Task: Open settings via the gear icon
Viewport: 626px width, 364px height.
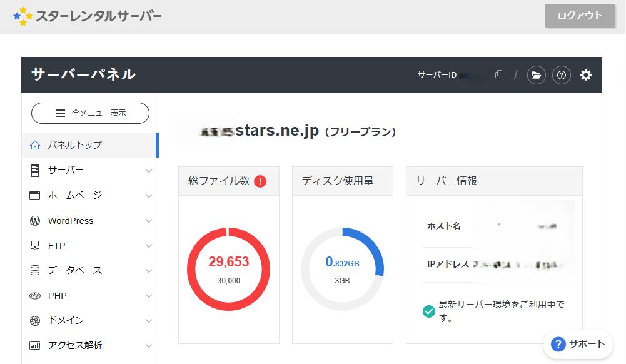Action: point(586,75)
